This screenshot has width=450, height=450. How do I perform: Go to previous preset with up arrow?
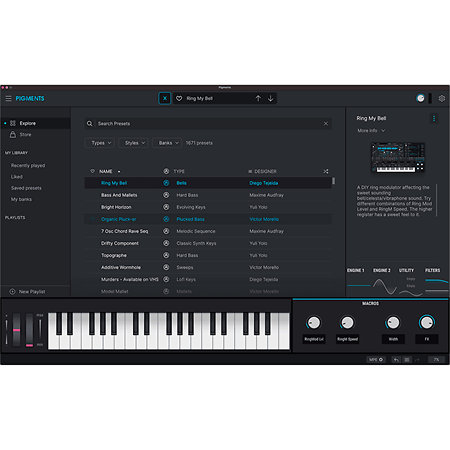[x=258, y=98]
